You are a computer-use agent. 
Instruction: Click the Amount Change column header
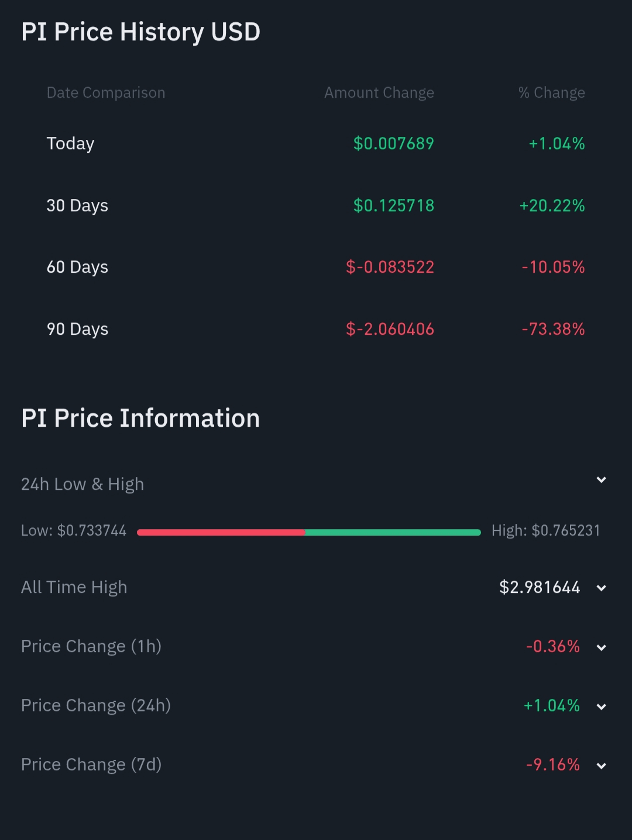tap(379, 92)
